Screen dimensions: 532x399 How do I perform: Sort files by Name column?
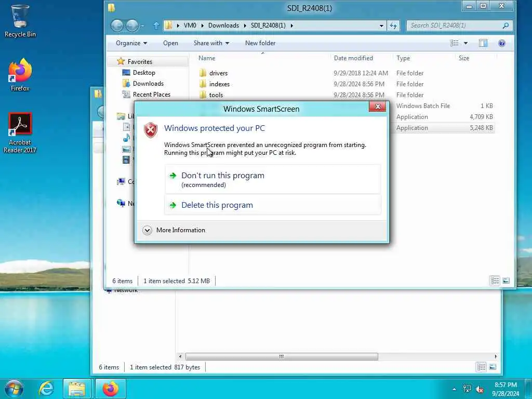click(x=207, y=58)
